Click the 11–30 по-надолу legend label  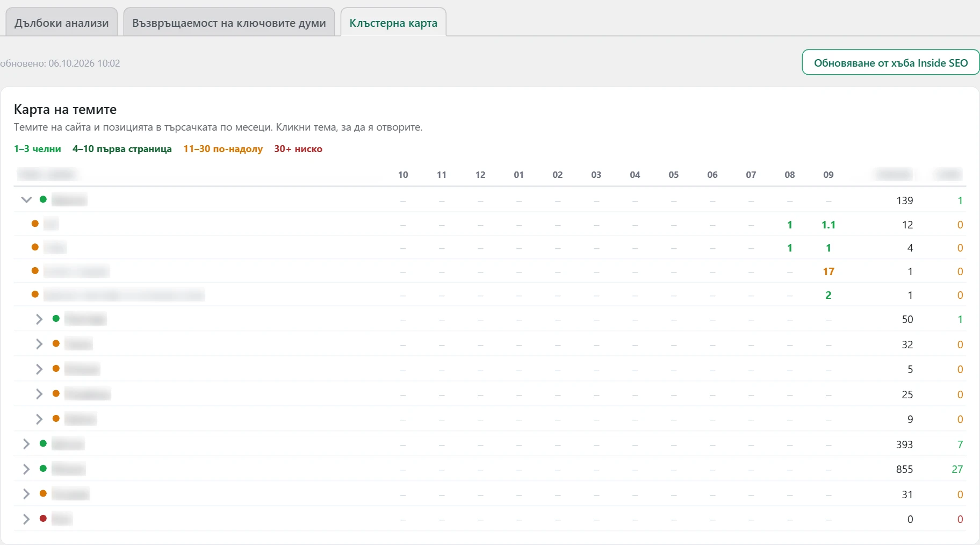223,149
